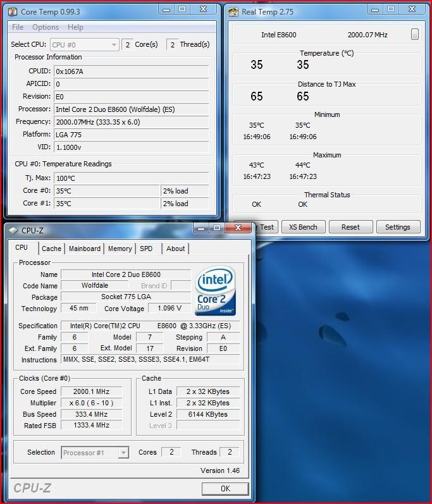Click the Thread(s) count box in Core Temp
The image size is (432, 504).
point(172,45)
